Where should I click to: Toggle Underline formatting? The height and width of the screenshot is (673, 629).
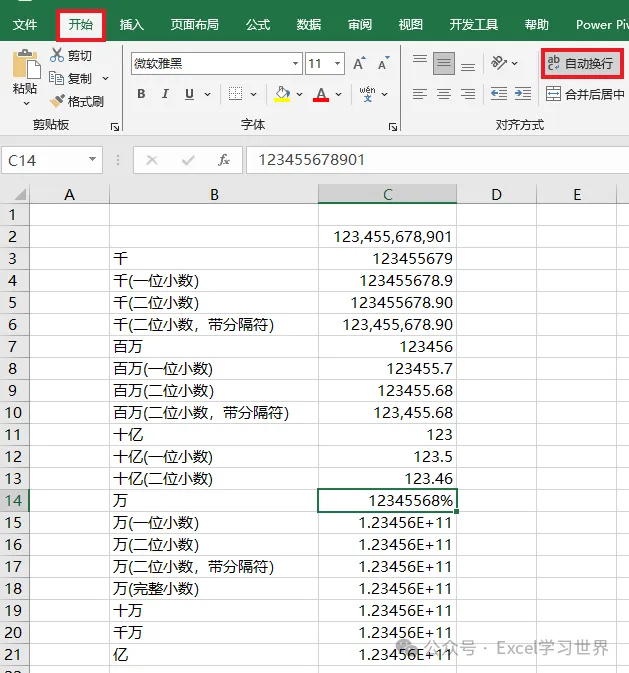[x=189, y=94]
